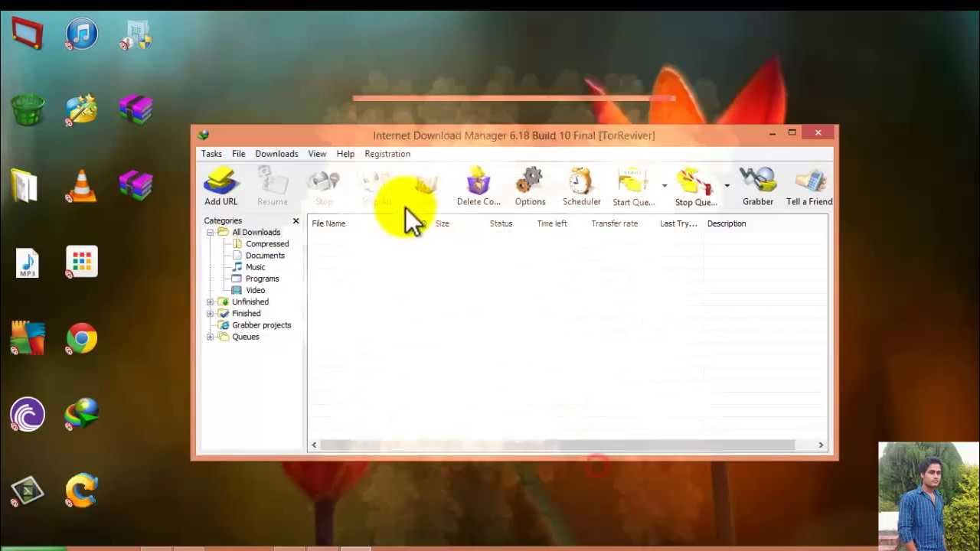Screen dimensions: 980x551
Task: Select the Programs category
Action: [262, 279]
